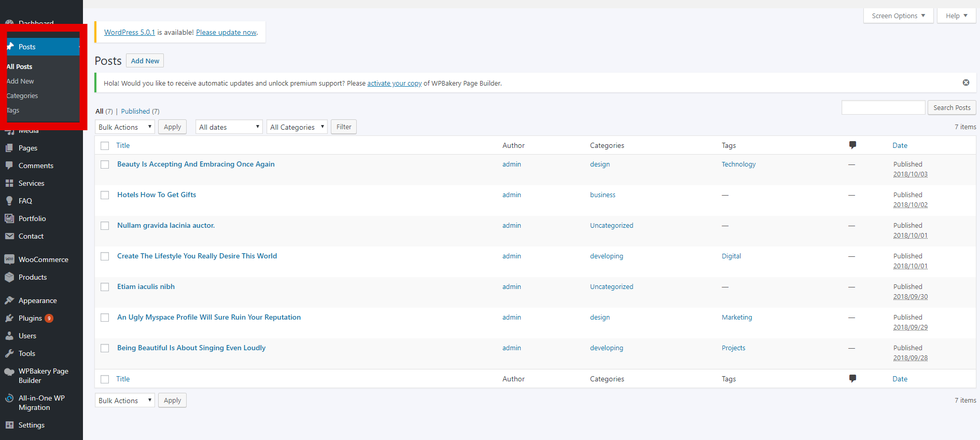This screenshot has width=980, height=440.
Task: Check the box for Hotels How To Get Gifts
Action: (105, 195)
